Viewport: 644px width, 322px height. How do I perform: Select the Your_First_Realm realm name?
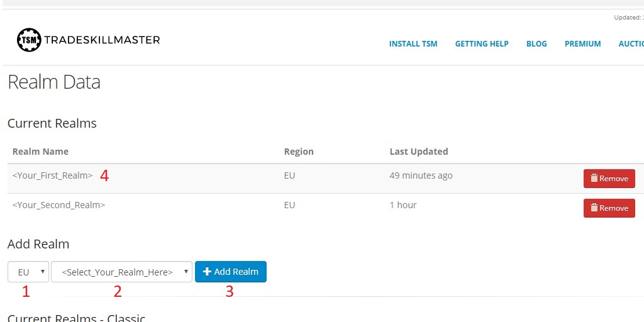click(x=52, y=175)
